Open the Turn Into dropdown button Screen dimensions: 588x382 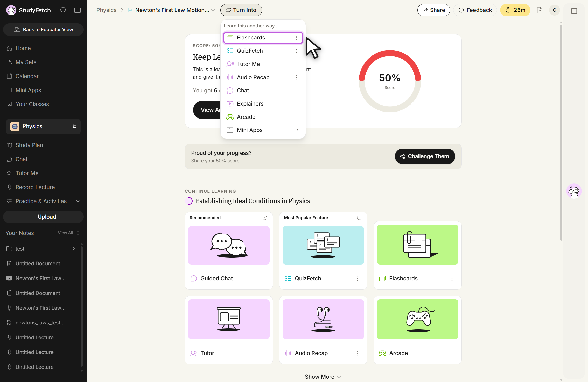pos(241,10)
